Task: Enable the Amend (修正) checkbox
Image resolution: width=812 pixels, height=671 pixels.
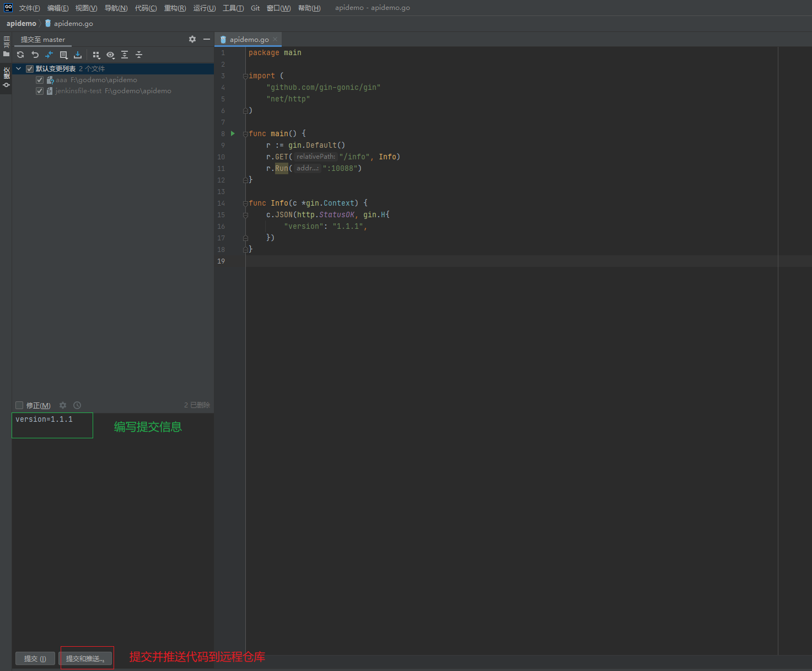Action: [x=19, y=405]
